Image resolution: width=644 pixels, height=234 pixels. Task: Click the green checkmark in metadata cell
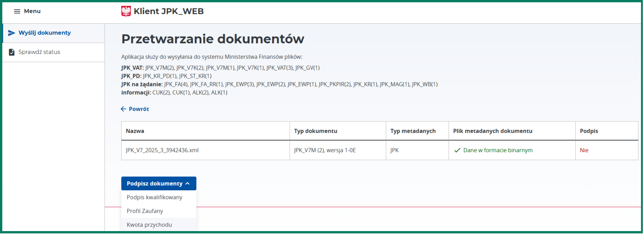click(x=457, y=150)
